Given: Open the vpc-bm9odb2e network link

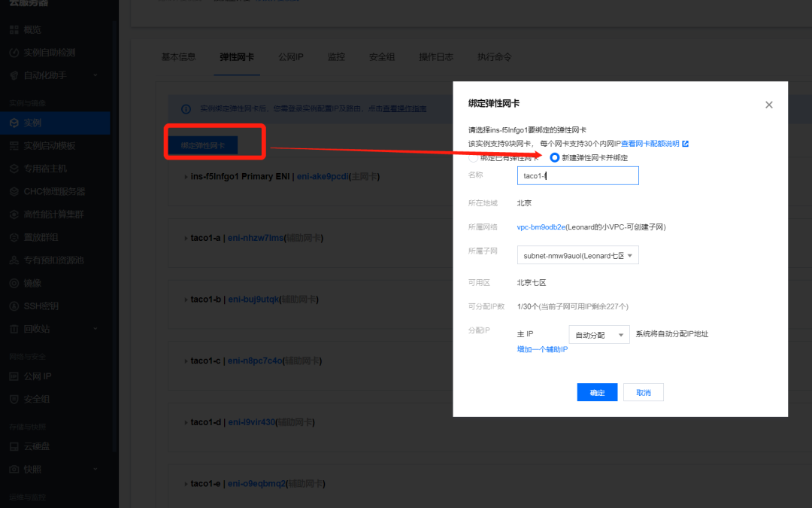Looking at the screenshot, I should click(541, 227).
